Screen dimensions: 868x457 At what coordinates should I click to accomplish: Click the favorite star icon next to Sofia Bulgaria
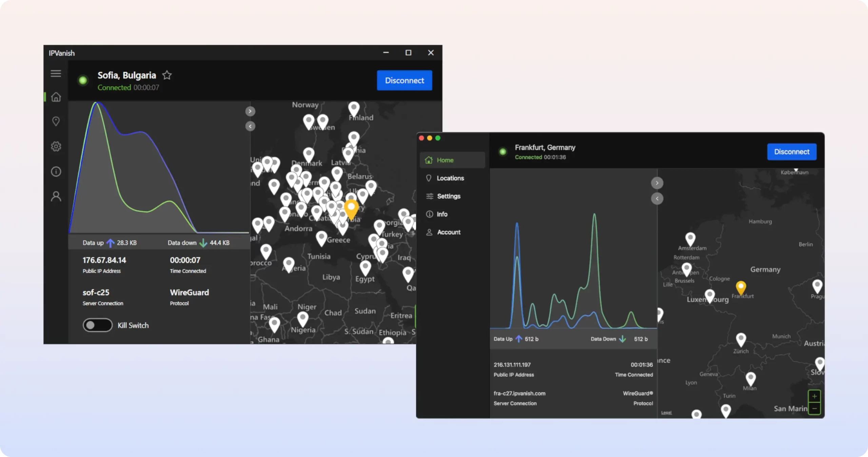(166, 75)
